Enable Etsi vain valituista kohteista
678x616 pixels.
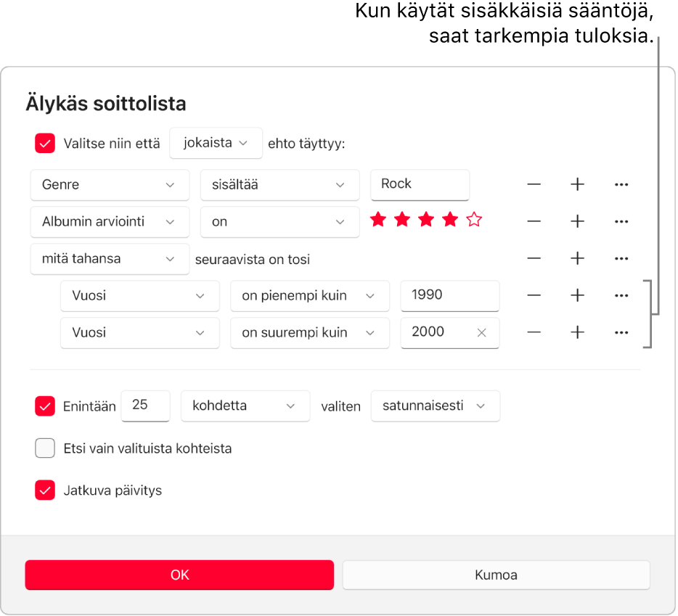45,448
